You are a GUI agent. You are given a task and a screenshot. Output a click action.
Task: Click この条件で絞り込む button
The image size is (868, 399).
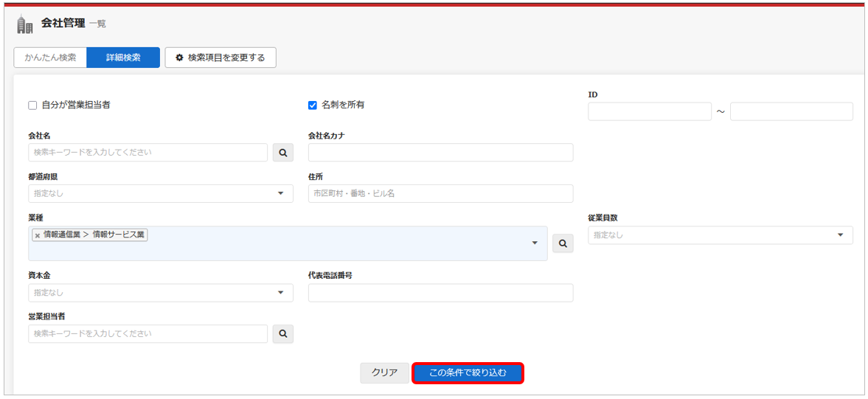pos(468,372)
